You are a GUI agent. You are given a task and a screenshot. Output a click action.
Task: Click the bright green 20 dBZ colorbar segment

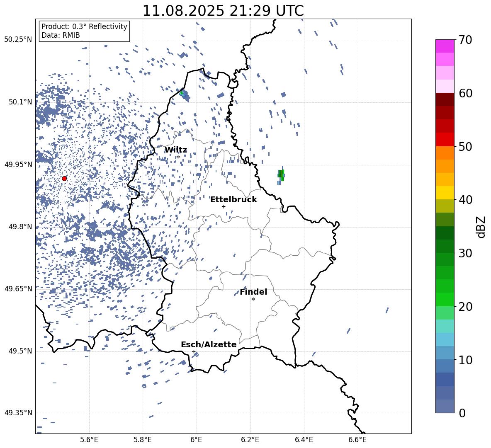(445, 299)
